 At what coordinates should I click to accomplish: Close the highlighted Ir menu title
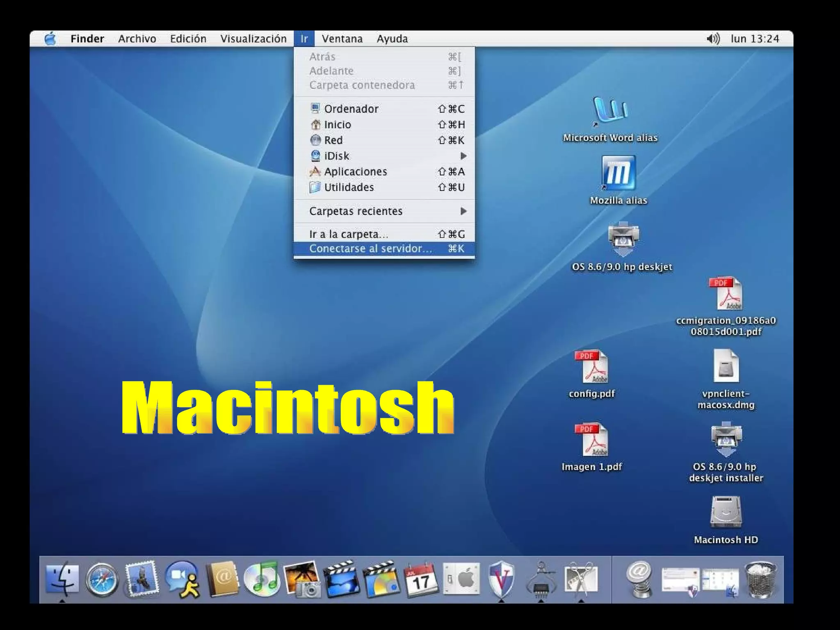pyautogui.click(x=304, y=39)
